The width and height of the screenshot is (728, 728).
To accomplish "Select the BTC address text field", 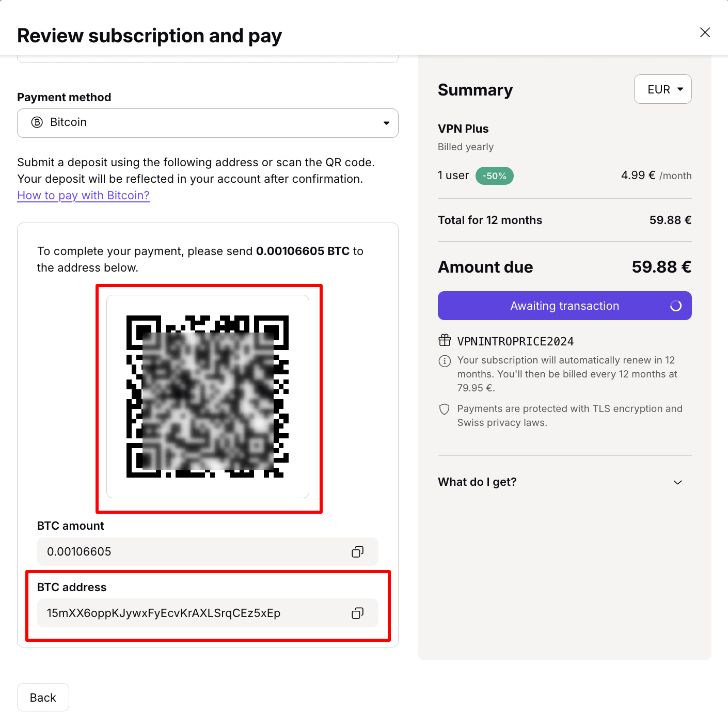I will 208,613.
